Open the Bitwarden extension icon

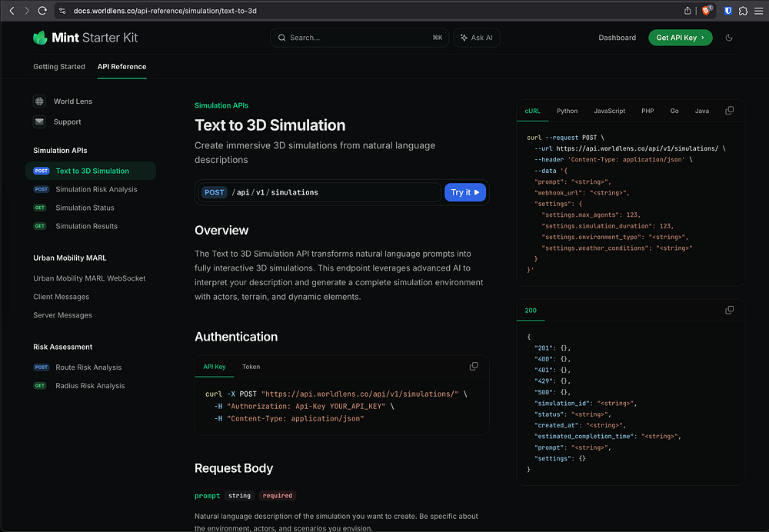coord(727,11)
